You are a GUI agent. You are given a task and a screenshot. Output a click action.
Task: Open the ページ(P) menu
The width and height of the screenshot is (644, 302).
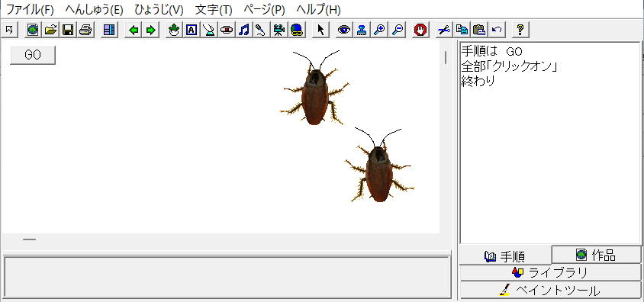point(264,9)
